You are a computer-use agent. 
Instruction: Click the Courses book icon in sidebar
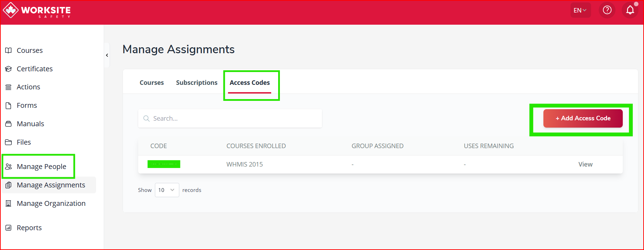[x=8, y=50]
